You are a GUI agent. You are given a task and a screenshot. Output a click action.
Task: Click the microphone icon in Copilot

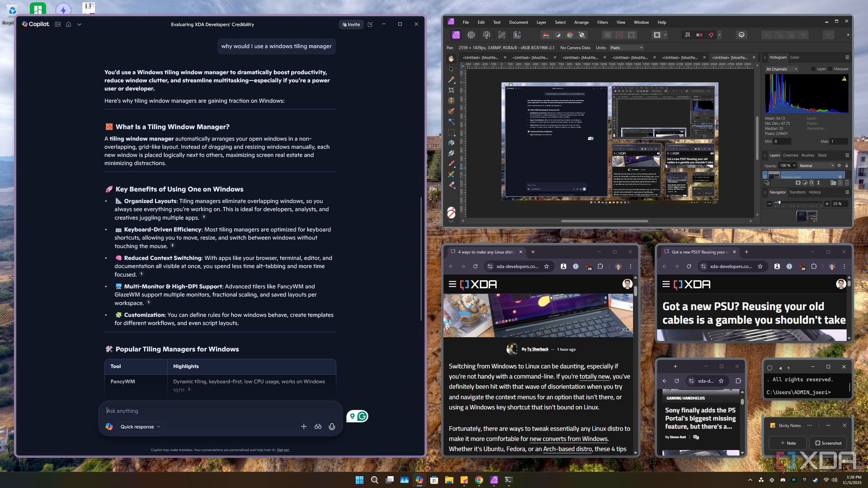tap(332, 427)
